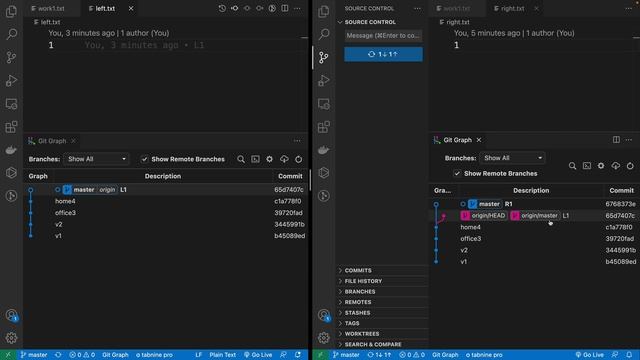Refresh left Git Graph view
640x360 pixels.
point(299,159)
